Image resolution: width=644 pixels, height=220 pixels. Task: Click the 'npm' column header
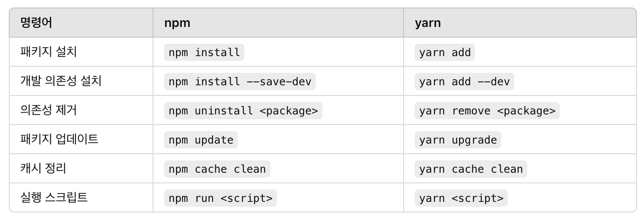[177, 23]
